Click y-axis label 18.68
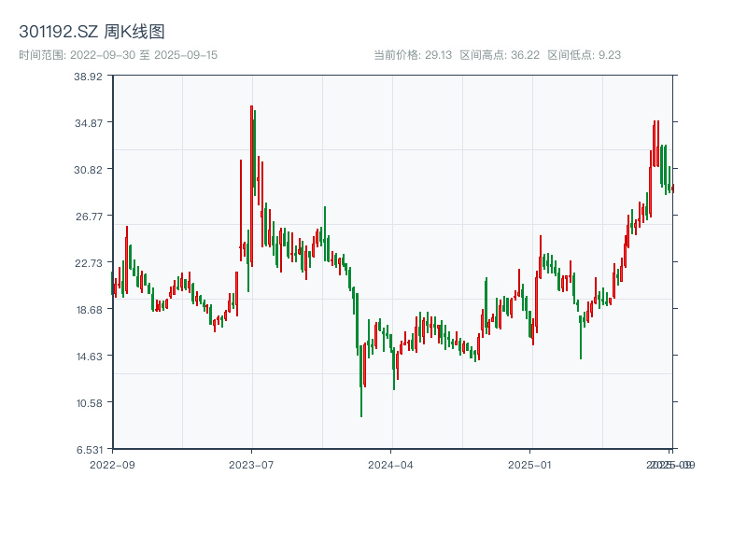The image size is (747, 560). coord(89,310)
